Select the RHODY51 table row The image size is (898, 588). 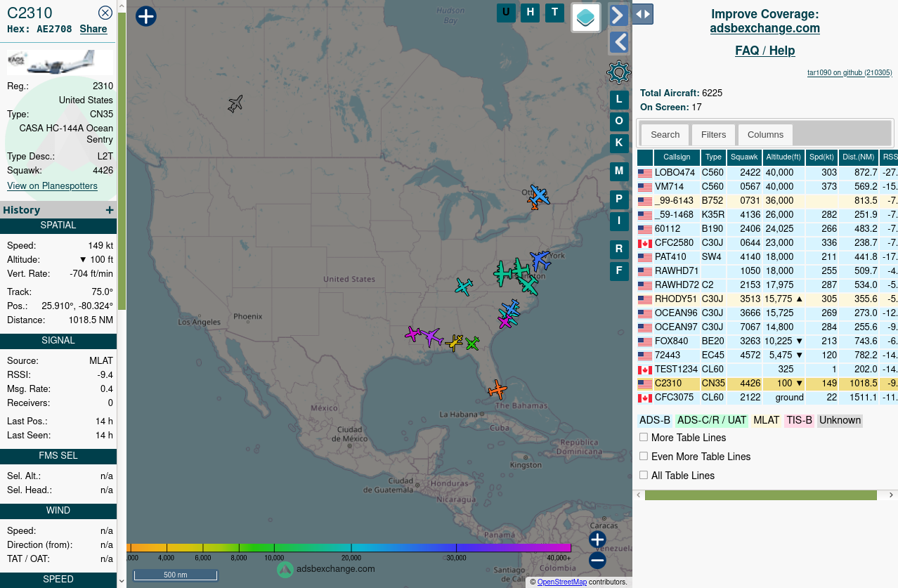pyautogui.click(x=767, y=299)
